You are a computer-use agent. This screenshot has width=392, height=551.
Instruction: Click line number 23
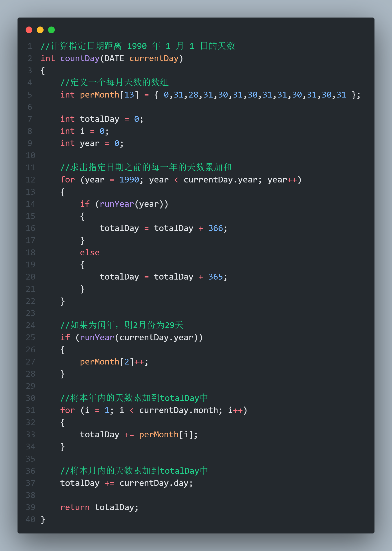(30, 313)
